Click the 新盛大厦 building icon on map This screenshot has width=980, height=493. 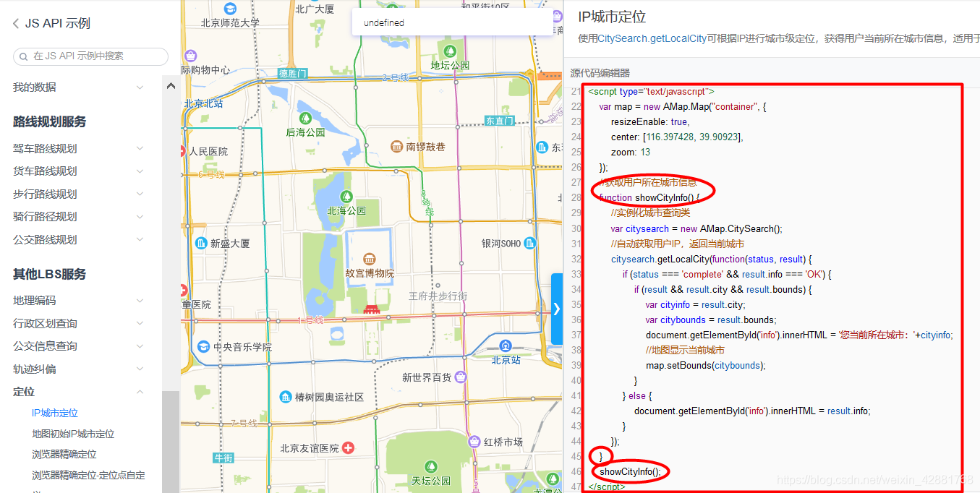coord(200,243)
